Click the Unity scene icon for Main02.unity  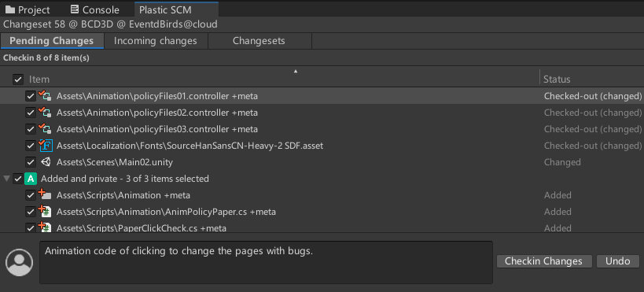pos(46,162)
